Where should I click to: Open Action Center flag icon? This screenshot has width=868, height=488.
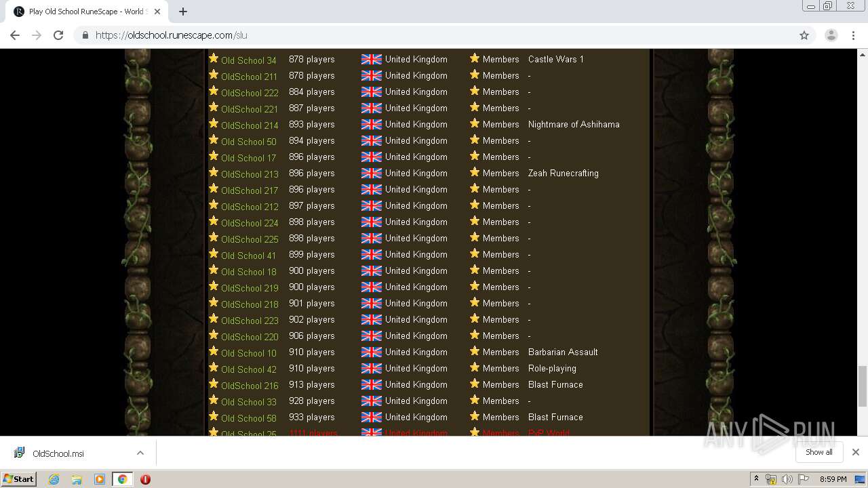click(x=804, y=479)
